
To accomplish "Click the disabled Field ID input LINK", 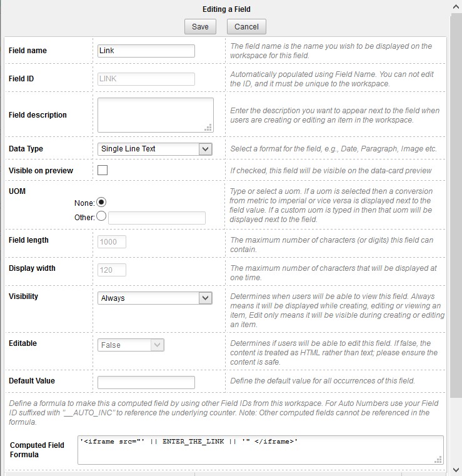I will pyautogui.click(x=146, y=79).
